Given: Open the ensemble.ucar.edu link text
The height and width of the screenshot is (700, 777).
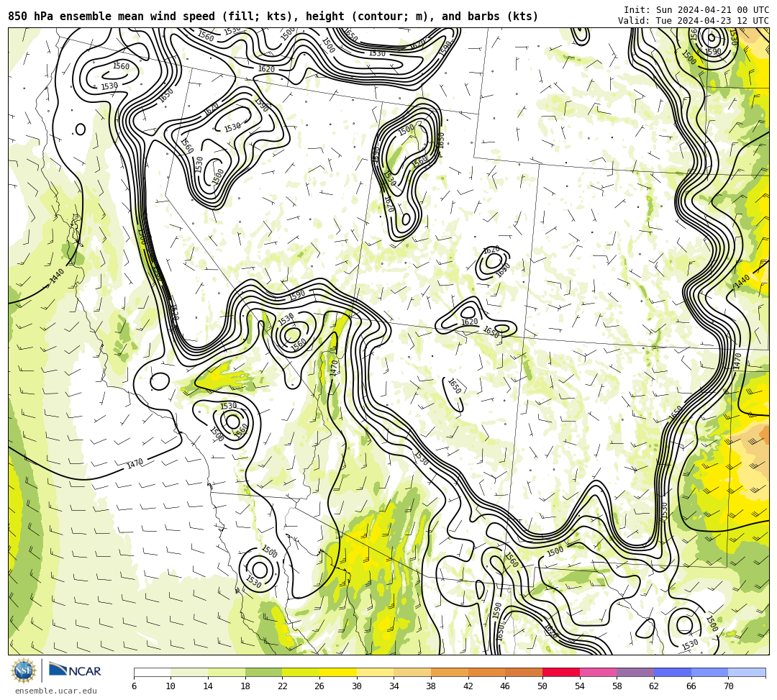Looking at the screenshot, I should pos(55,691).
